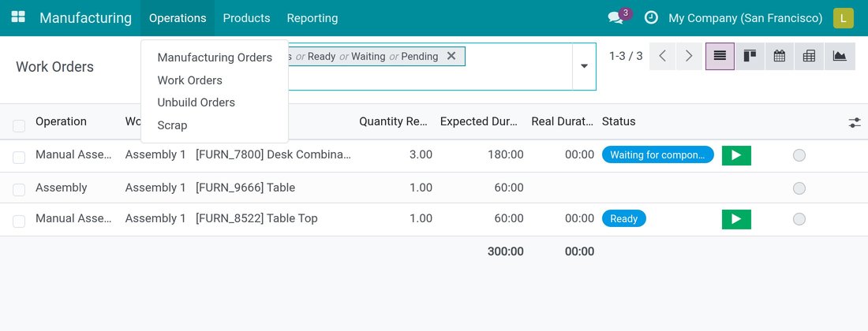The image size is (868, 331).
Task: Open the activities clock icon
Action: click(x=652, y=17)
